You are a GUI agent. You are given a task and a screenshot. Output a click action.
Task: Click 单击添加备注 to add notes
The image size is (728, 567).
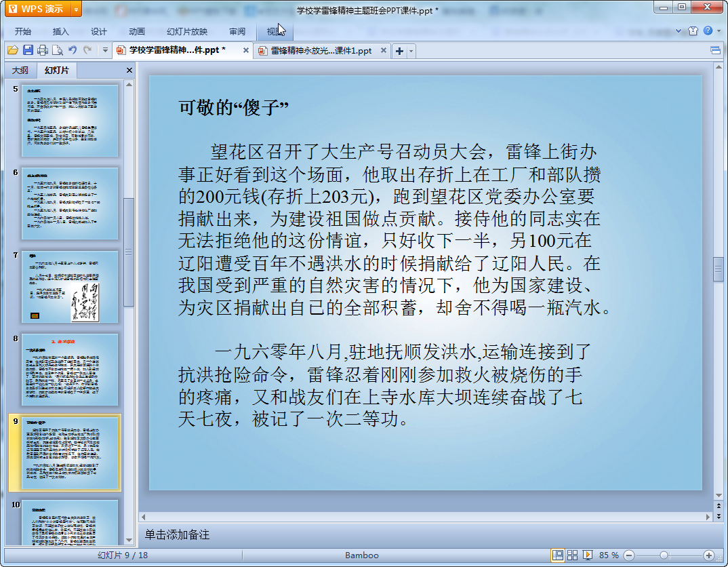(178, 535)
